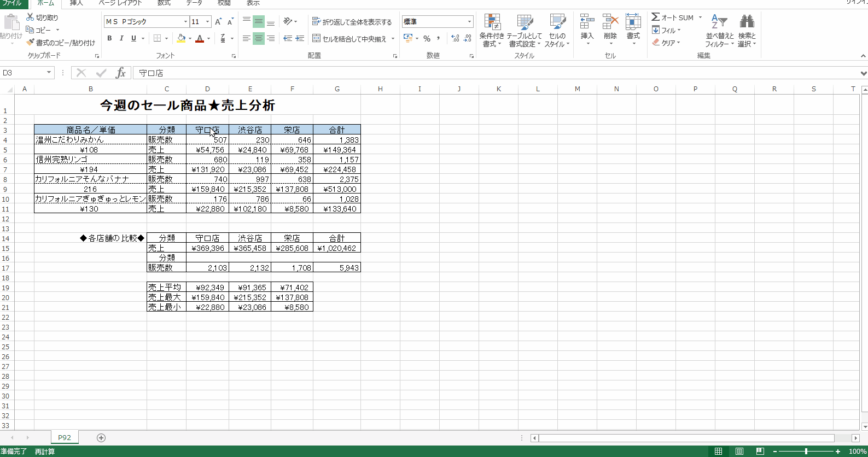Toggle wrap text (折り返して全体を表示する)
This screenshot has height=457, width=868.
[352, 22]
